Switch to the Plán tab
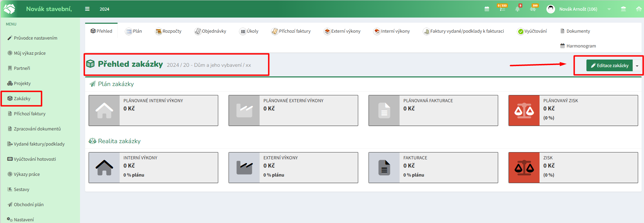Image resolution: width=644 pixels, height=223 pixels. [134, 31]
